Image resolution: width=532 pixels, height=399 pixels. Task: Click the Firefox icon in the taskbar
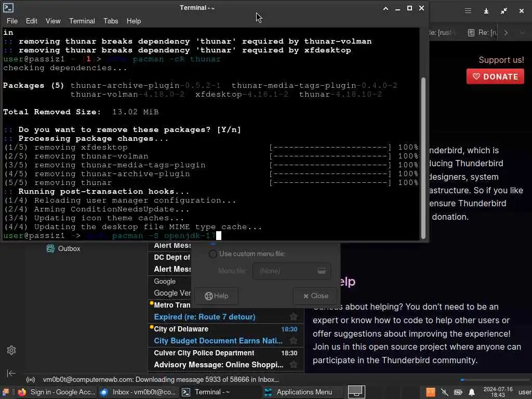(x=22, y=392)
